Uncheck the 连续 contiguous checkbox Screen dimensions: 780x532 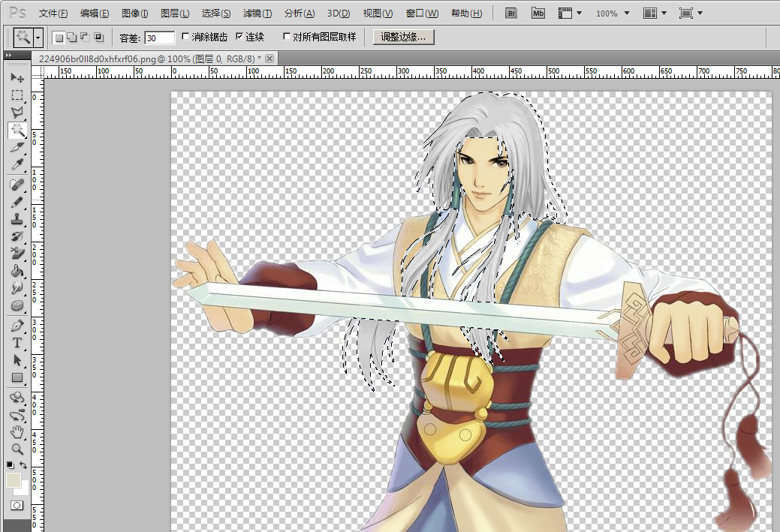click(239, 36)
